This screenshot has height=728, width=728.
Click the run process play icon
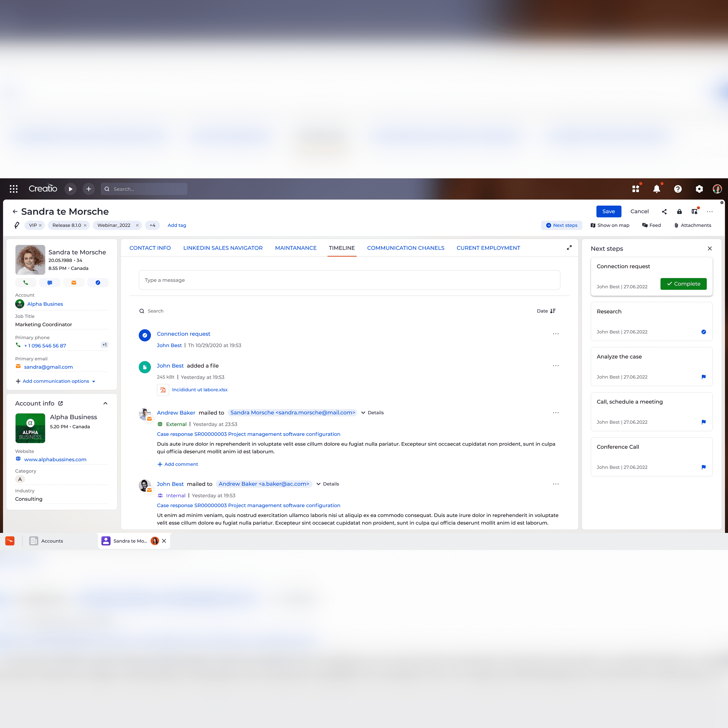click(x=71, y=189)
